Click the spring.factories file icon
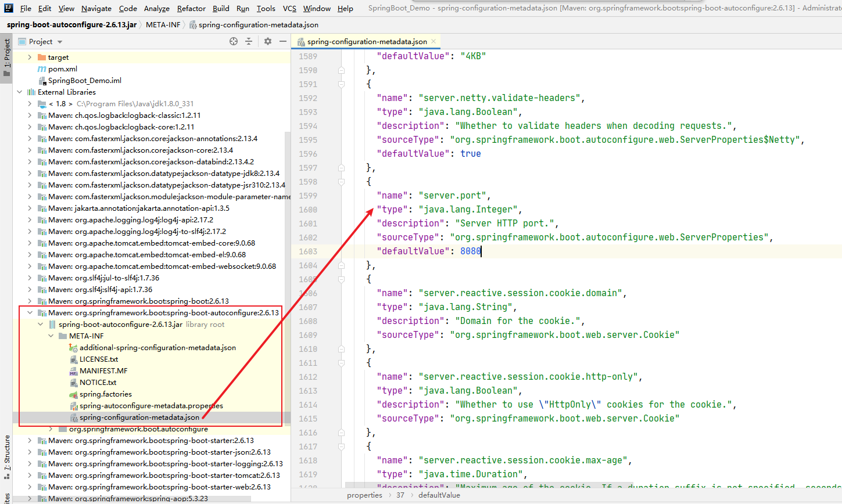Viewport: 842px width, 504px height. 73,394
